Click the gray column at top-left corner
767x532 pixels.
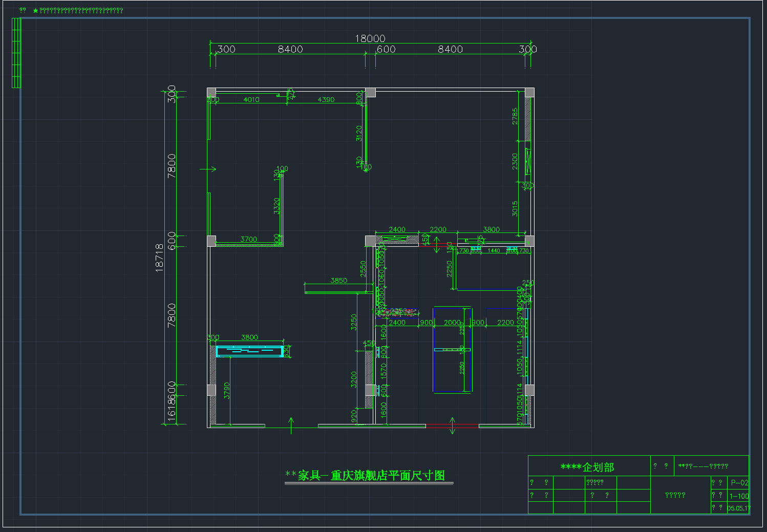pyautogui.click(x=211, y=93)
